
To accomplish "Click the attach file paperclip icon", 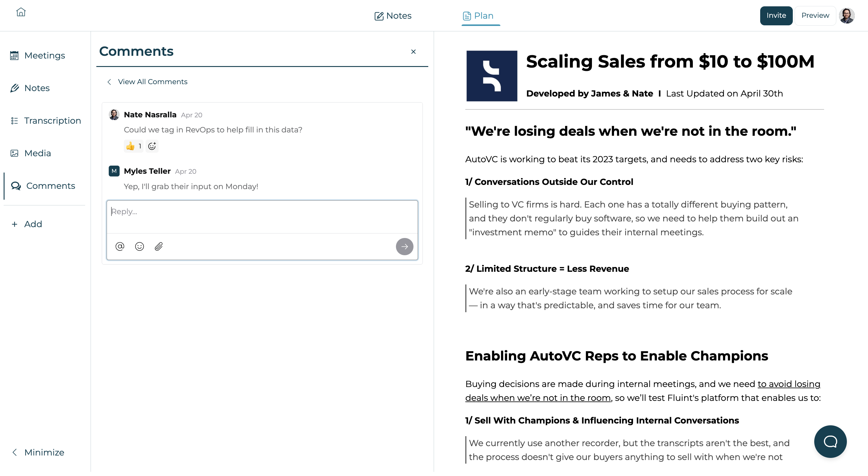I will [x=159, y=246].
